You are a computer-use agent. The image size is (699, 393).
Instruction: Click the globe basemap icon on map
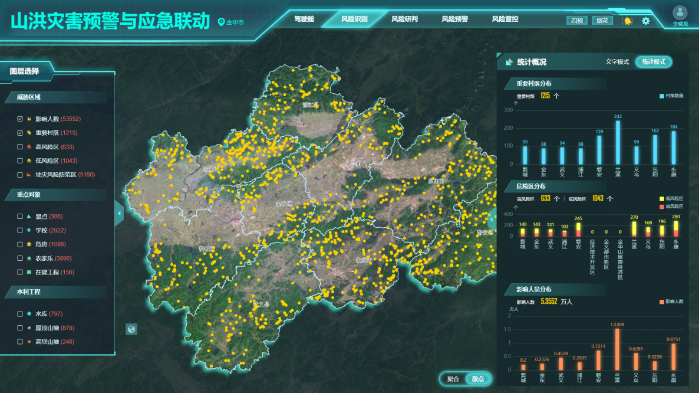coord(131,329)
